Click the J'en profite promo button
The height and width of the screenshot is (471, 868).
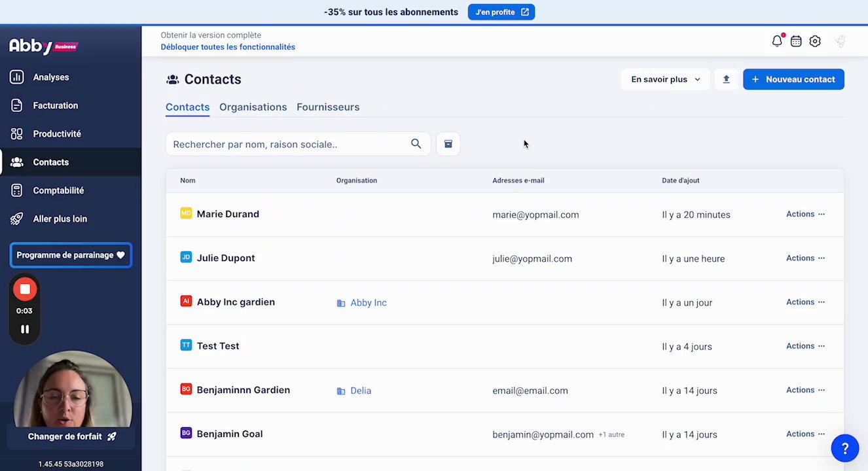[x=501, y=12]
